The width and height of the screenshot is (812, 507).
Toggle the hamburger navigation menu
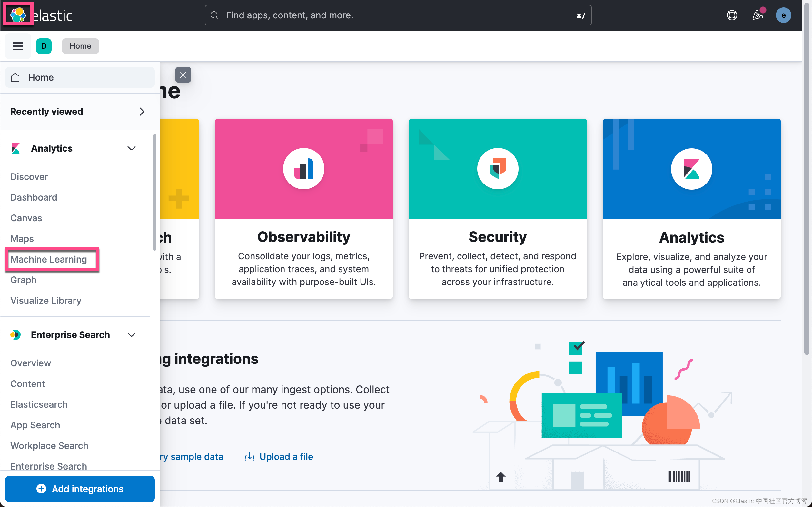click(x=18, y=46)
